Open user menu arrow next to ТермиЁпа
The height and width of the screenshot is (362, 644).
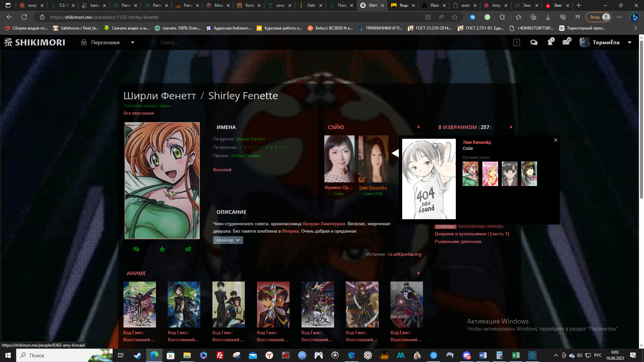(x=630, y=43)
